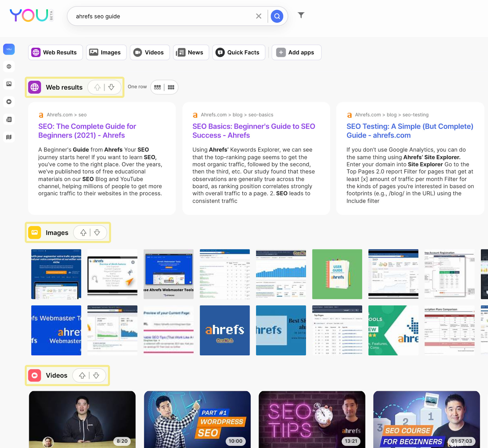Switch to the Web Results tab
This screenshot has width=488, height=448.
point(55,52)
